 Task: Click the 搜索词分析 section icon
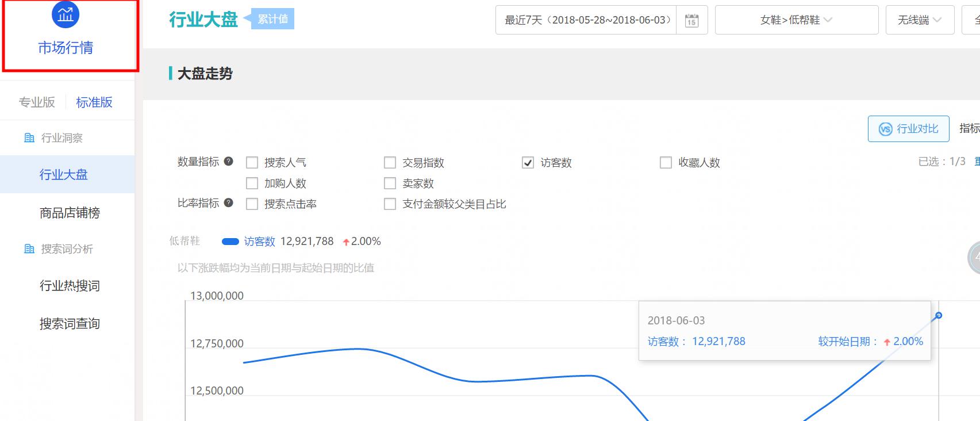(29, 249)
